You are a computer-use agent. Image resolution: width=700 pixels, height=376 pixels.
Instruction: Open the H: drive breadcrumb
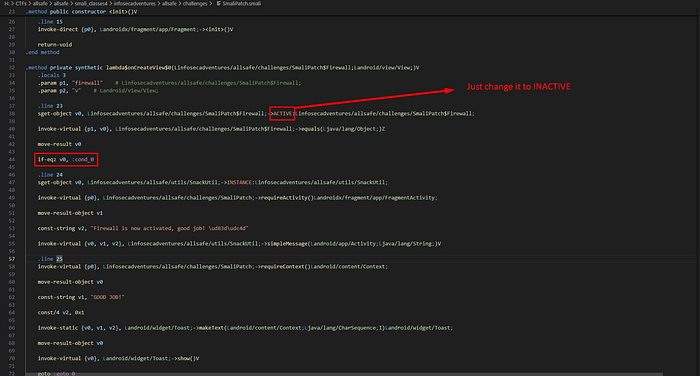click(7, 4)
